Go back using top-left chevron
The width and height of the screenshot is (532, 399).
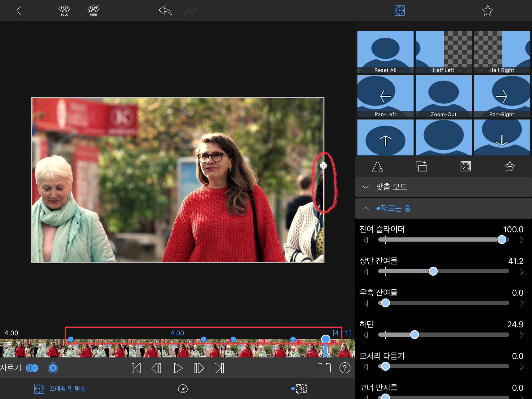(x=19, y=11)
